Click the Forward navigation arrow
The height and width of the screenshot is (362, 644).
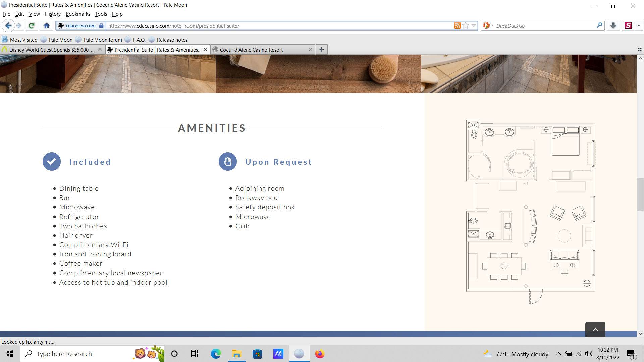click(x=19, y=26)
